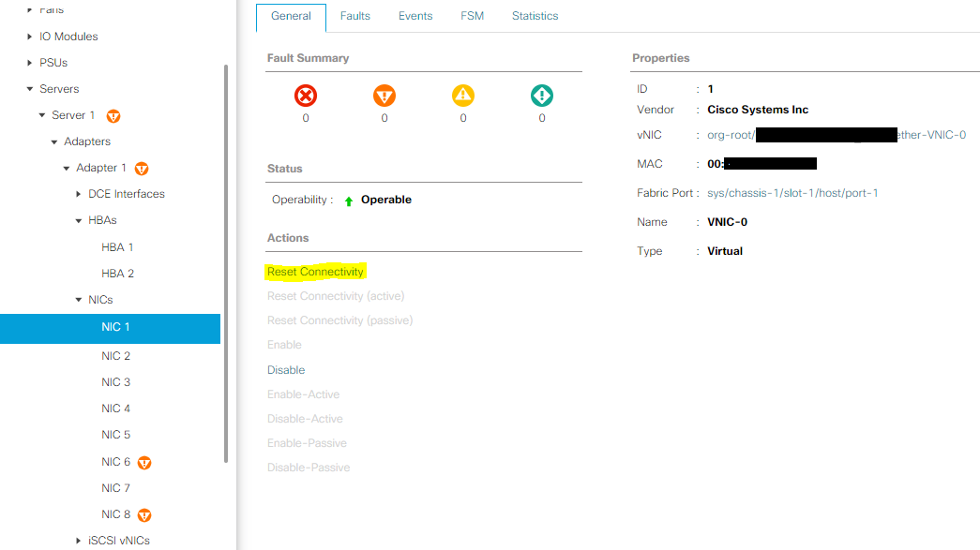Expand the DCE Interfaces node
The height and width of the screenshot is (550, 980).
click(x=79, y=194)
